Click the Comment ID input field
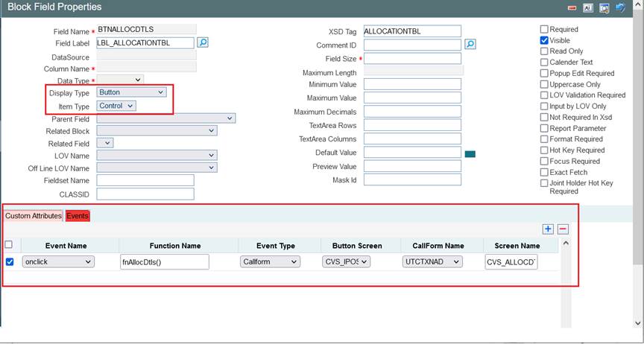This screenshot has height=344, width=644. (412, 45)
